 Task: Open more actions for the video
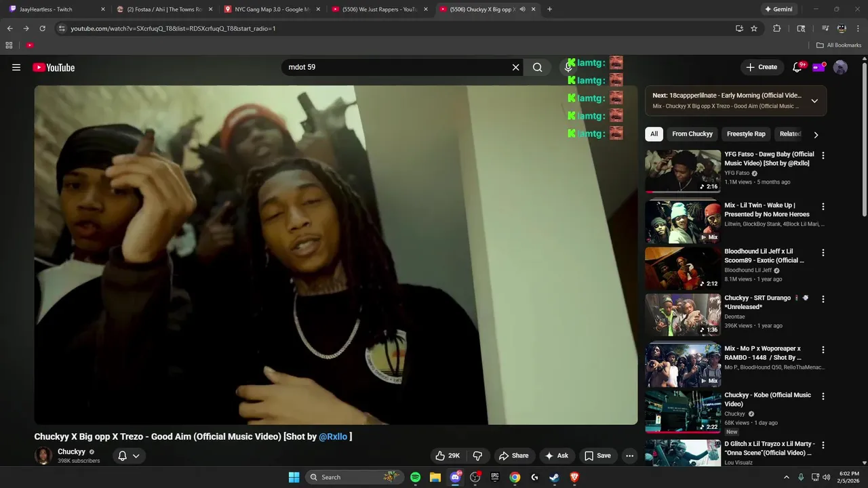coord(629,455)
